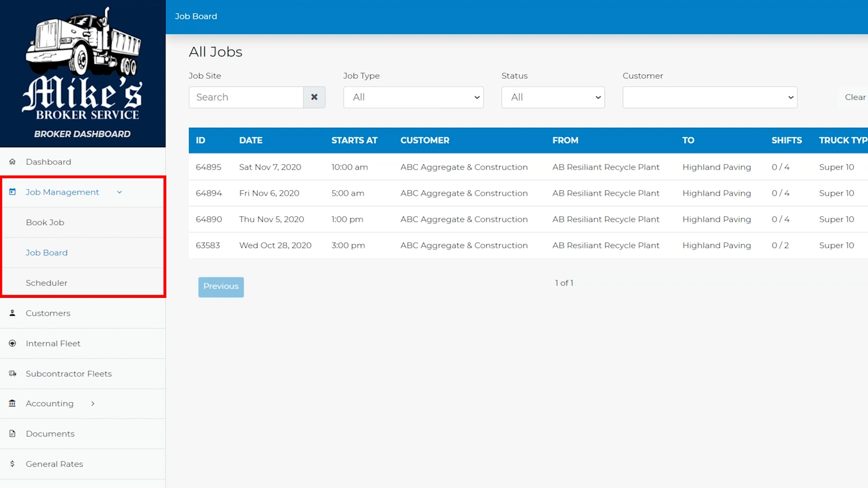868x488 pixels.
Task: Click the Previous pagination button
Action: coord(221,287)
